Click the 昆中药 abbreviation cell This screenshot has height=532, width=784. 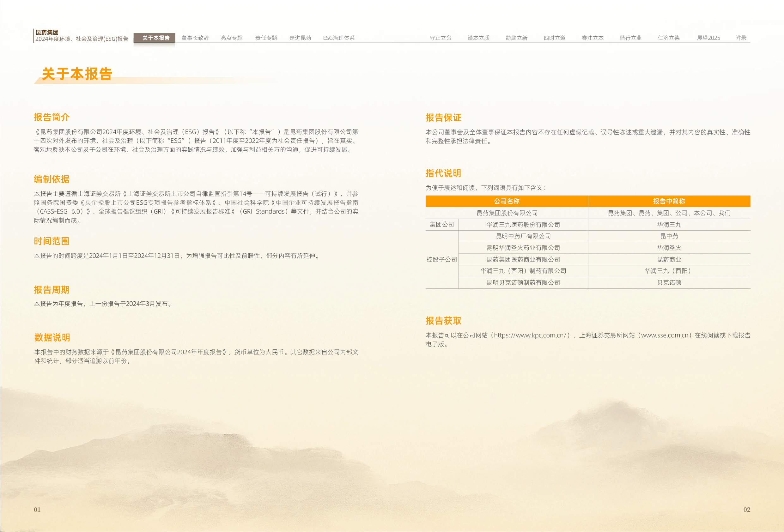point(669,236)
